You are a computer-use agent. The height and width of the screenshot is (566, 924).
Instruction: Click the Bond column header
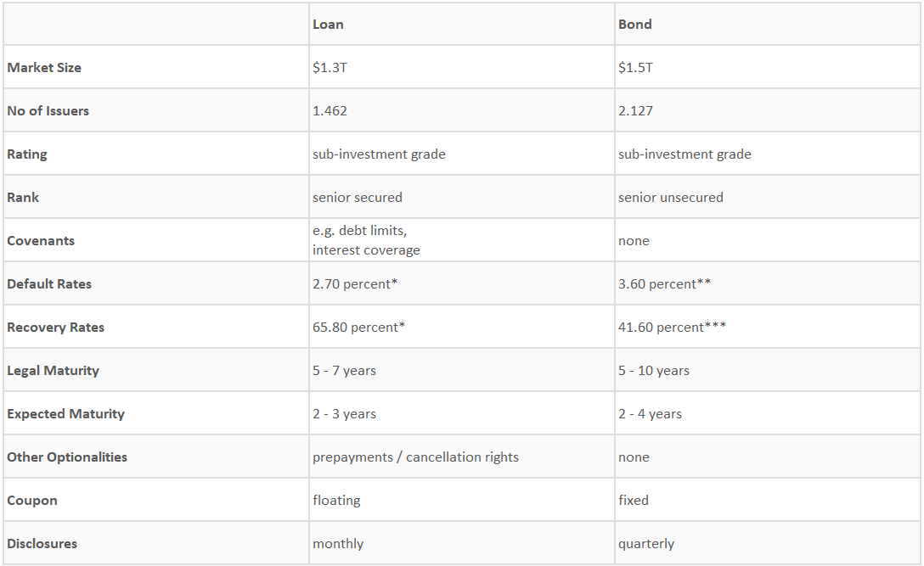click(x=634, y=24)
